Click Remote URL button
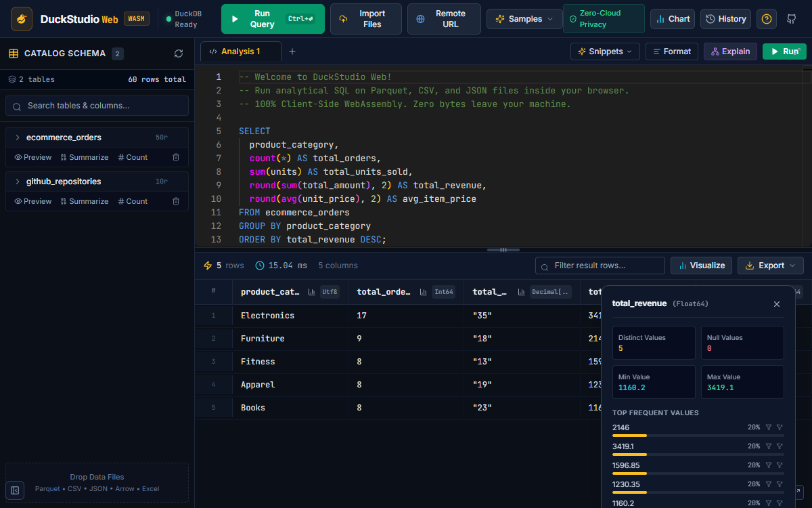This screenshot has height=508, width=812. click(444, 19)
